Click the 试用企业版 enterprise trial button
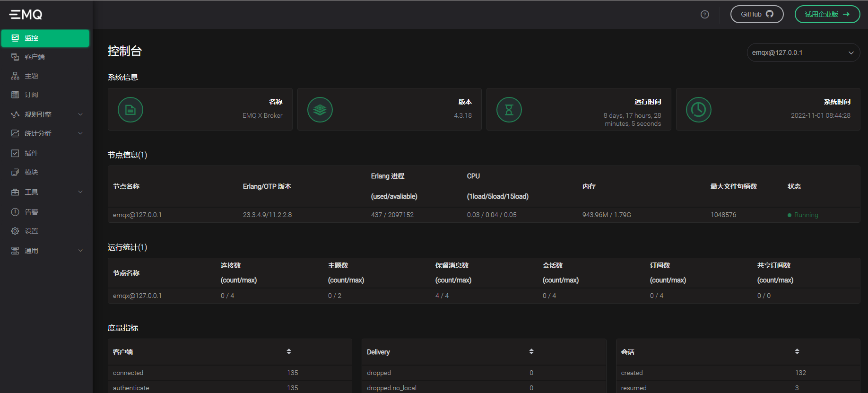This screenshot has width=868, height=393. [x=827, y=14]
